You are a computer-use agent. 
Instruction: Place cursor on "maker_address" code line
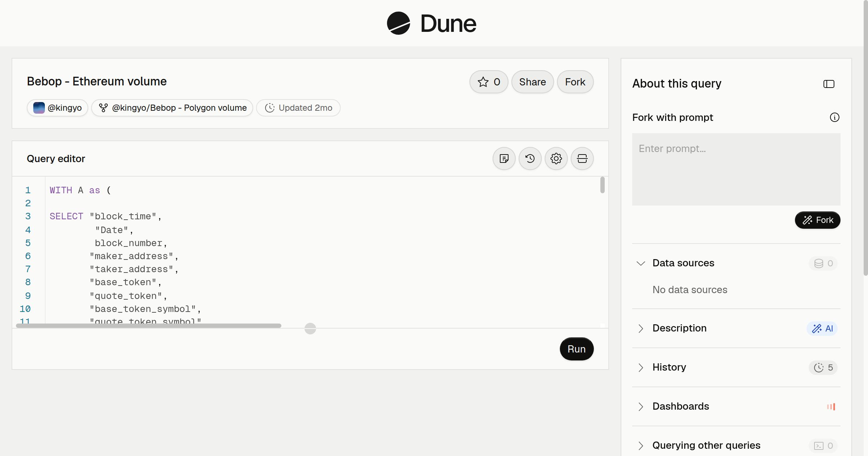(x=134, y=256)
